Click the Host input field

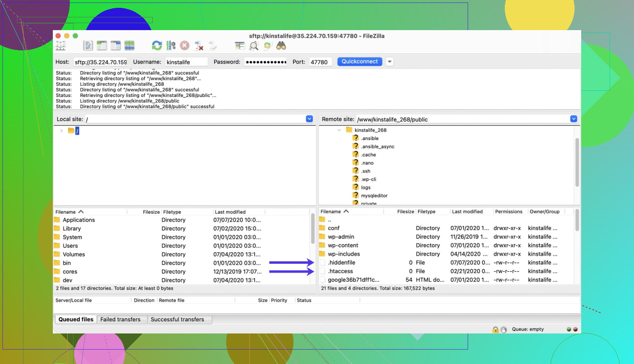click(101, 62)
